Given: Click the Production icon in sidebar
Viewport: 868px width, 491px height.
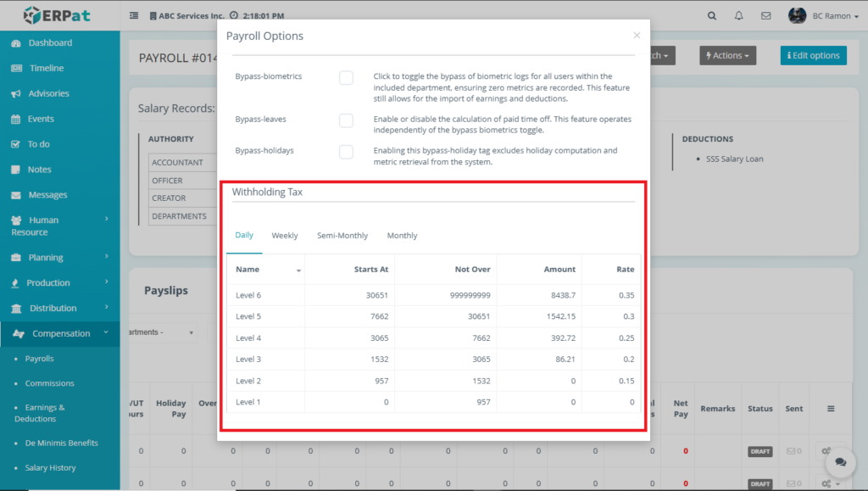Looking at the screenshot, I should 15,283.
